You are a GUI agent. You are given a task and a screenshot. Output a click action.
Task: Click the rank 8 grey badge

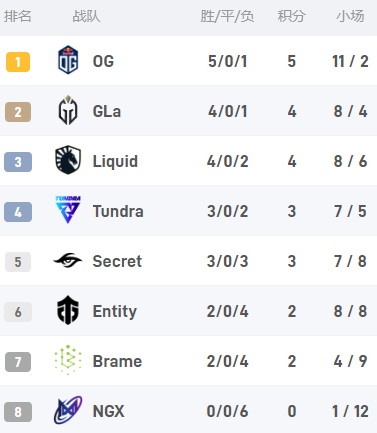[x=18, y=412]
